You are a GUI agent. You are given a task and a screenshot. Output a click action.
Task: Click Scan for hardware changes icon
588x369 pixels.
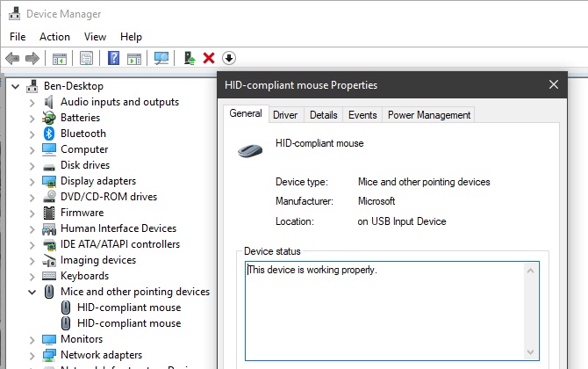click(161, 58)
